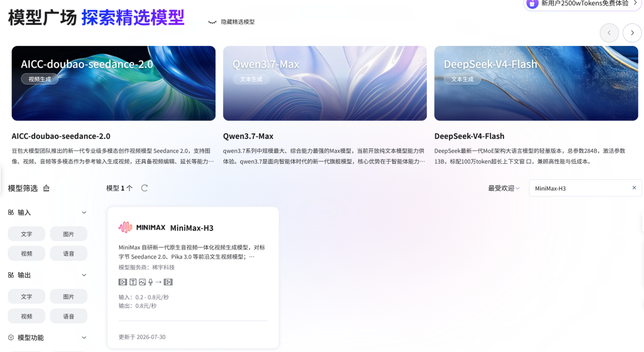Click the 模型服务商：稀宇科技 text

tap(147, 267)
